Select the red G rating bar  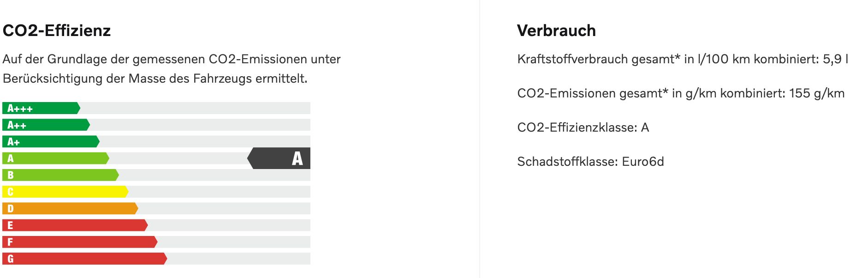click(84, 259)
